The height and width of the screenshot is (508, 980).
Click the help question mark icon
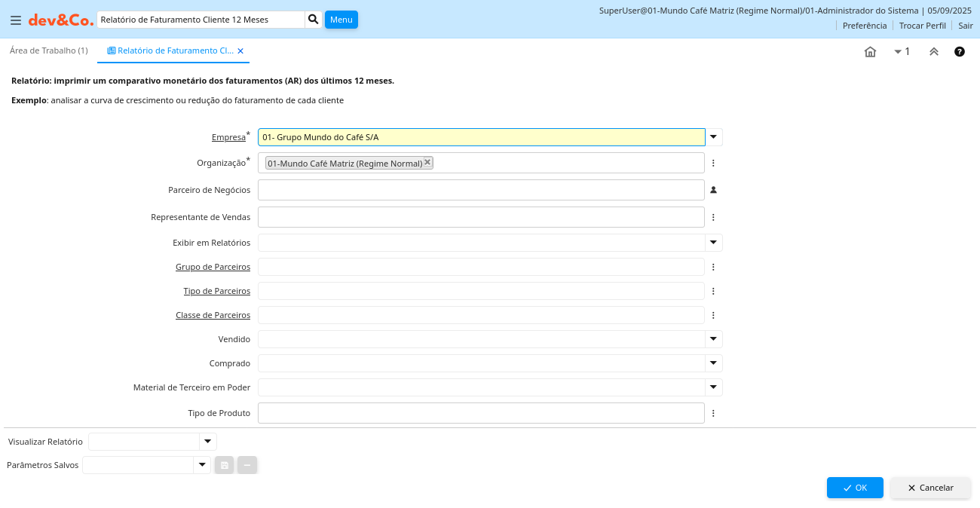pos(959,52)
